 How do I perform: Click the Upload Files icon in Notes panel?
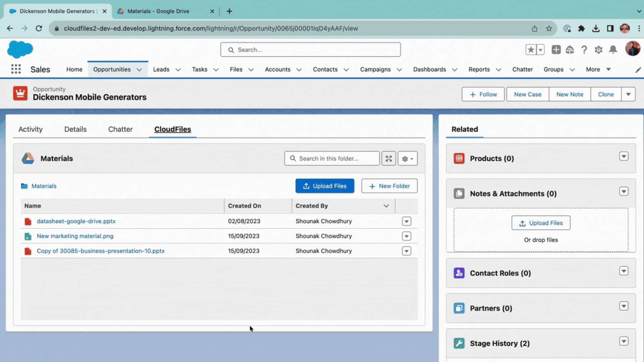click(522, 223)
